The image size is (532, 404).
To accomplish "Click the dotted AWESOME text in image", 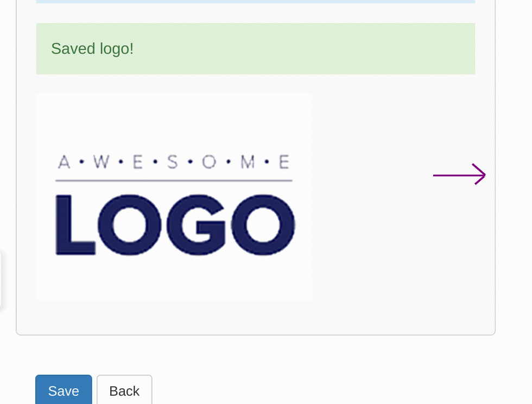I will 174,162.
